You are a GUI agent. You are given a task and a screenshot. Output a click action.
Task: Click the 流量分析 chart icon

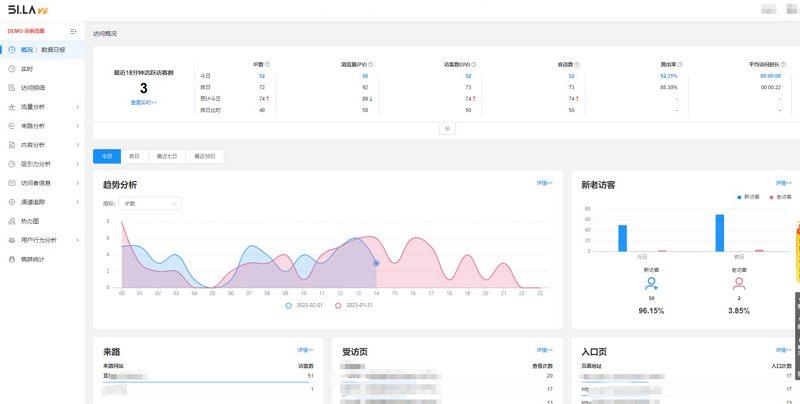tap(12, 107)
